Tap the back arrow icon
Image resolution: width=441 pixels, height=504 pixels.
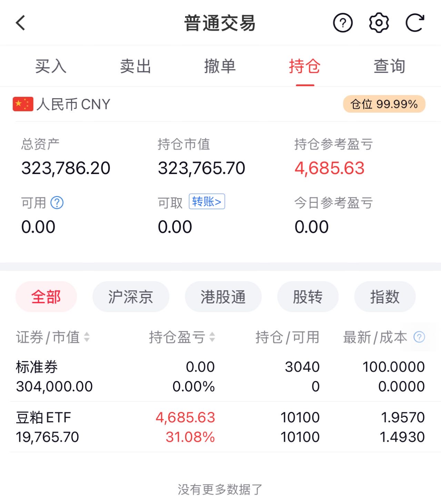click(20, 23)
